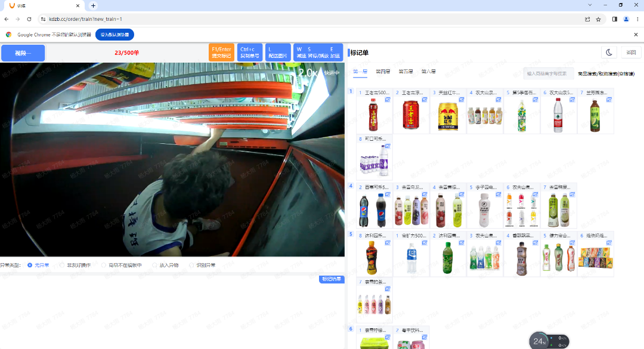Bookmark this page with the star icon
This screenshot has width=644, height=349.
[x=598, y=19]
